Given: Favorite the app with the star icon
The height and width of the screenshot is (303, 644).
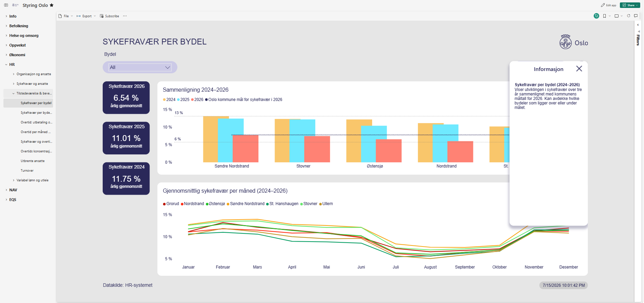Looking at the screenshot, I should point(52,5).
